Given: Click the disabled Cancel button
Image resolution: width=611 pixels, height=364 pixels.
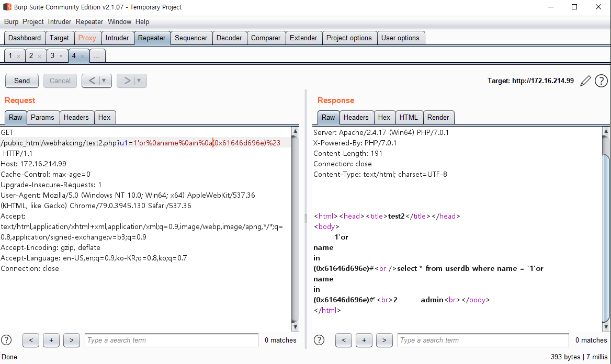Looking at the screenshot, I should click(x=60, y=81).
